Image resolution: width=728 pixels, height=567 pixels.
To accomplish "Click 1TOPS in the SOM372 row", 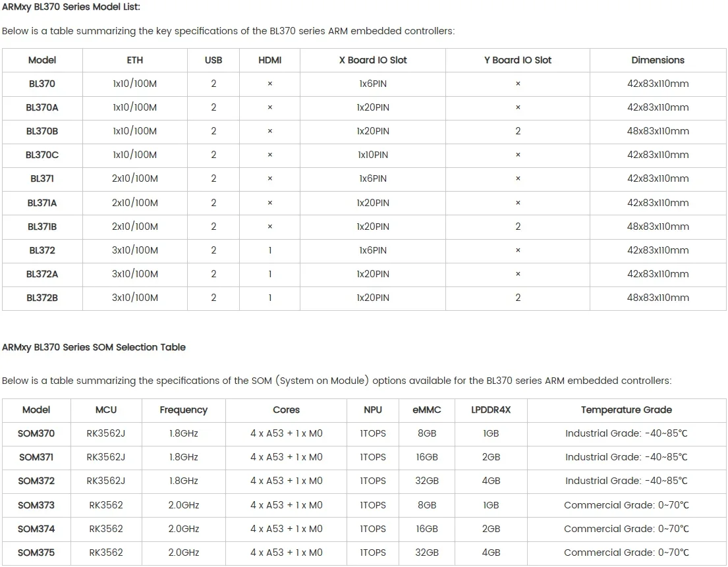I will coord(373,481).
